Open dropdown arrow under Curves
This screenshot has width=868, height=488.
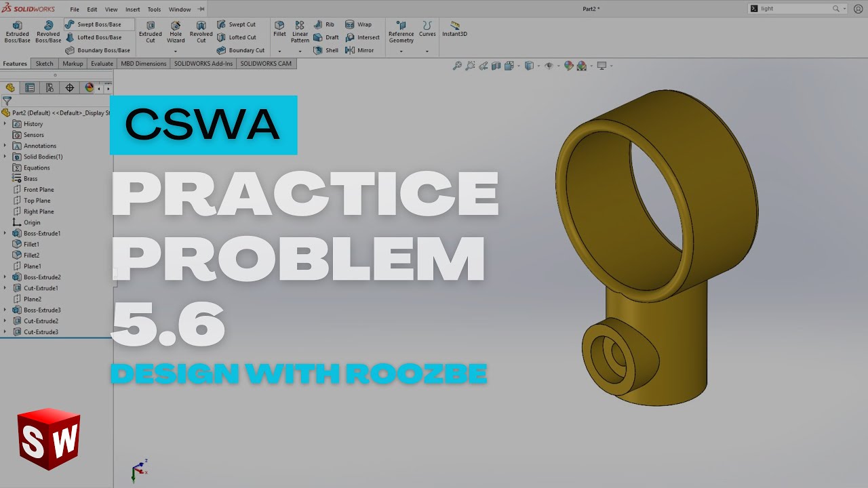click(x=427, y=52)
